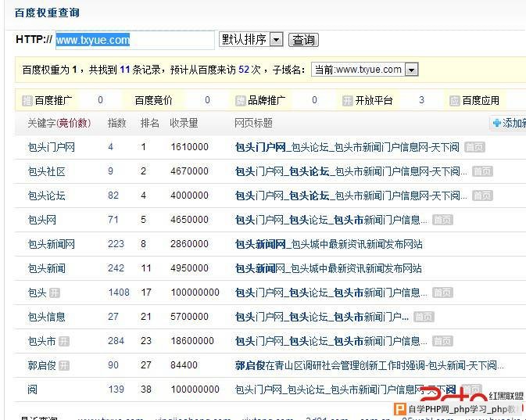This screenshot has width=526, height=420.
Task: Sort by 关键字(竞价数) column header
Action: (59, 124)
